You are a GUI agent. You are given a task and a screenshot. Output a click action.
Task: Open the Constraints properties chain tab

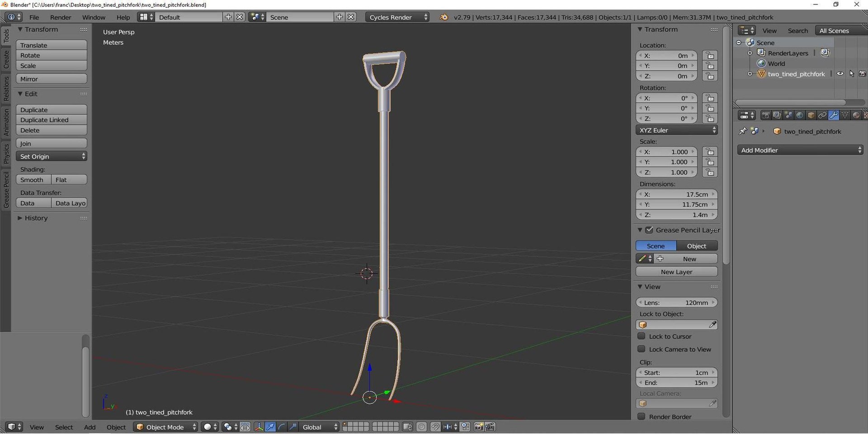coord(822,115)
